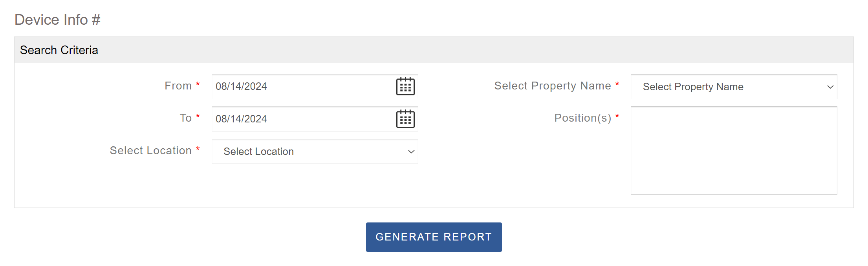Screen dimensions: 868x266
Task: Click the Search Criteria panel header
Action: tap(59, 50)
